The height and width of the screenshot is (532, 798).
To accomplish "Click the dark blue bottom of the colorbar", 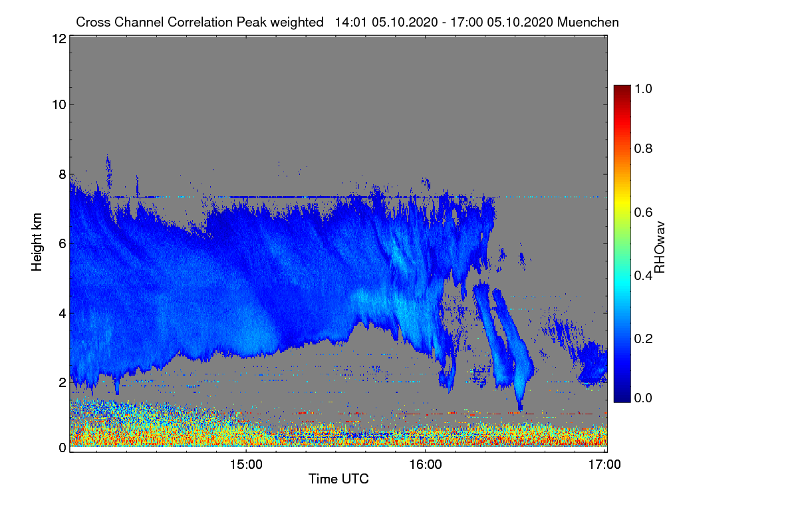I will coord(621,396).
